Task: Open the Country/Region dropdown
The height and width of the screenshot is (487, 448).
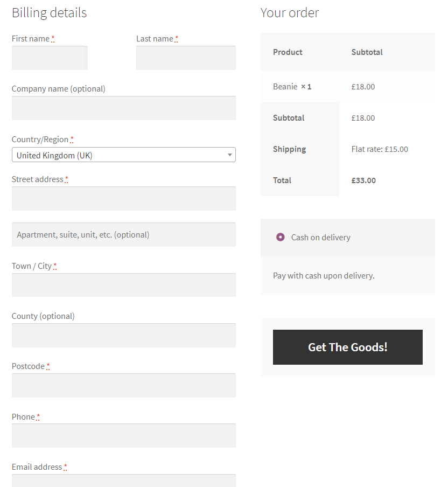Action: click(123, 155)
